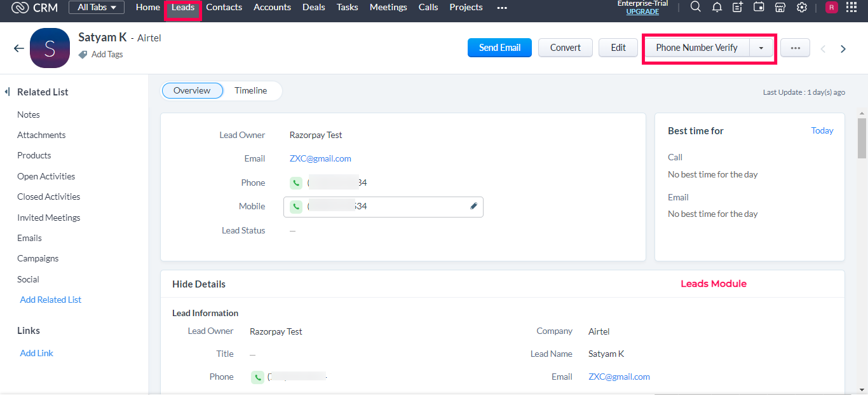Open Closed Activities related list
Viewport: 868px width, 395px height.
pos(49,197)
